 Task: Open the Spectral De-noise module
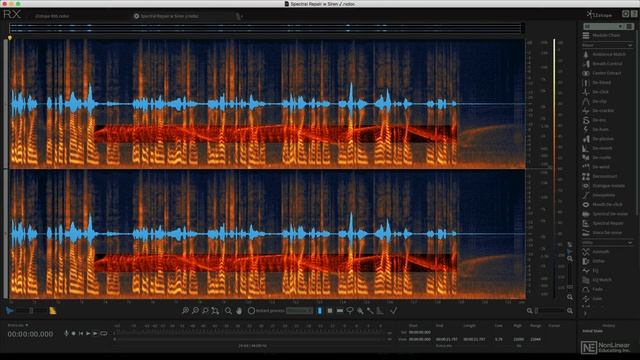click(x=604, y=214)
